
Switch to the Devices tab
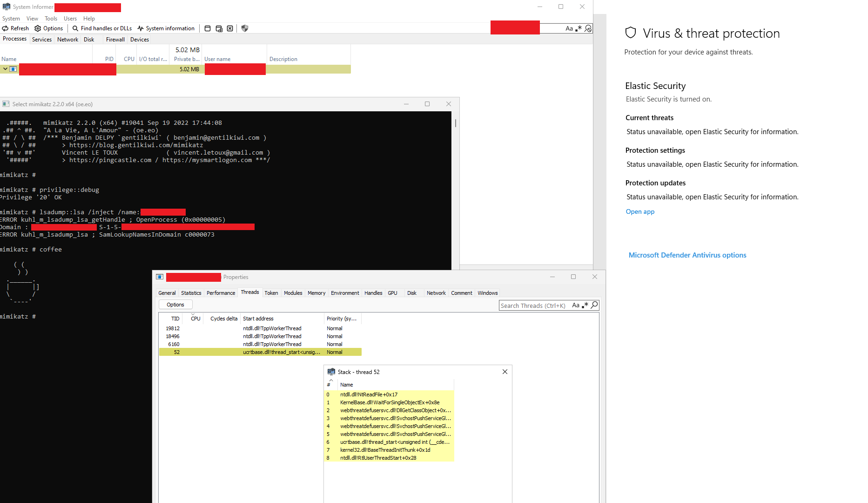click(140, 40)
